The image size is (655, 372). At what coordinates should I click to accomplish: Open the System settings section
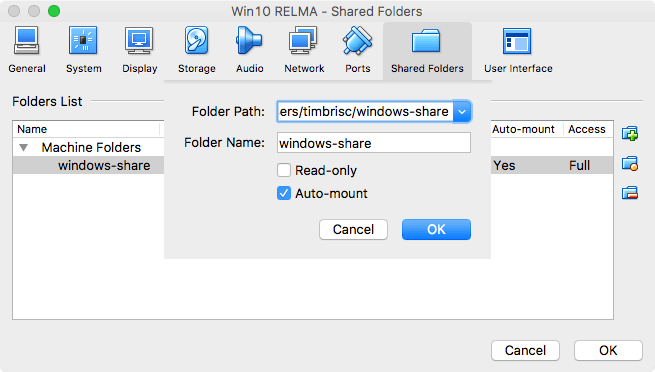[x=84, y=50]
